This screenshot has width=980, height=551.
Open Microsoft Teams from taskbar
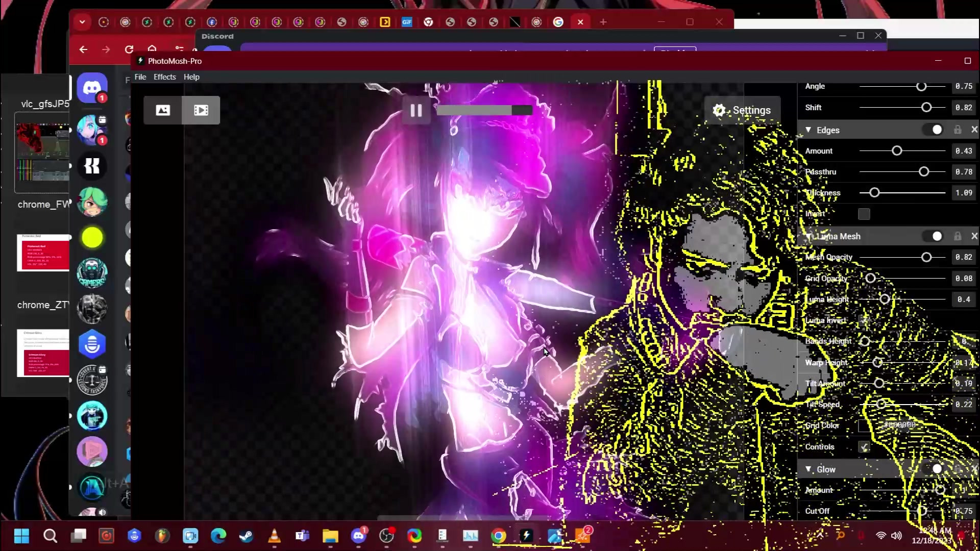click(x=302, y=536)
